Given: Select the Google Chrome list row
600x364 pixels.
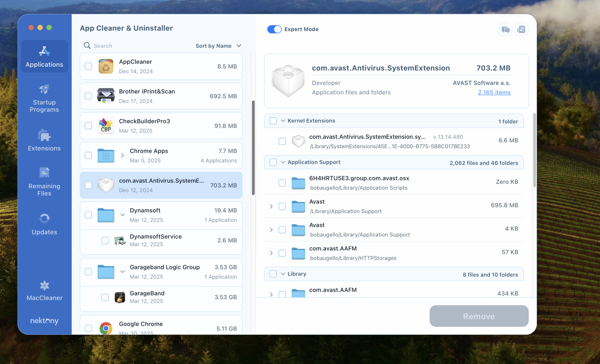Looking at the screenshot, I should [161, 325].
